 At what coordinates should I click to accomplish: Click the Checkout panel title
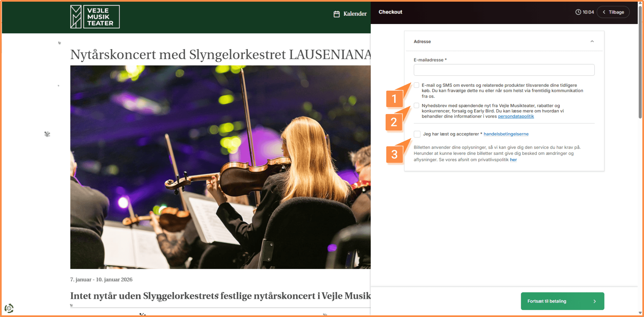point(390,12)
